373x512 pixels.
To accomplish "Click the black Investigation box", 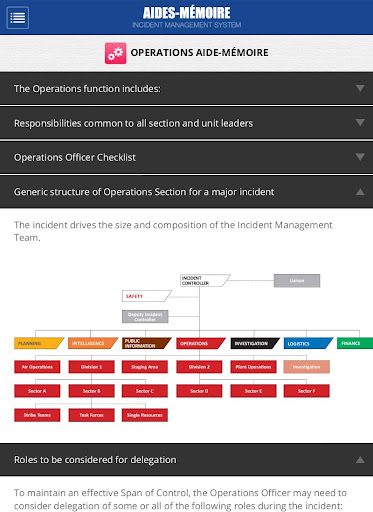I will point(255,343).
